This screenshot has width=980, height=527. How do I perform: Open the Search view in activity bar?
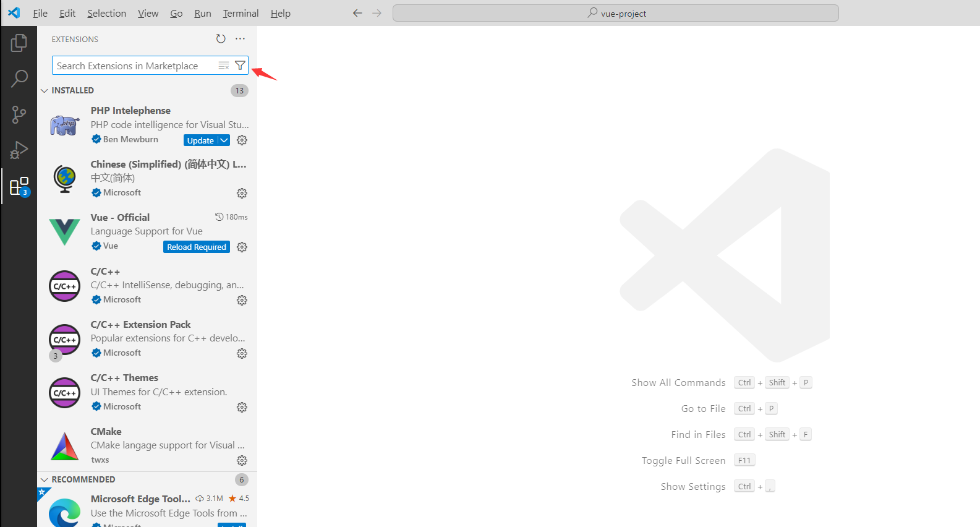tap(19, 79)
